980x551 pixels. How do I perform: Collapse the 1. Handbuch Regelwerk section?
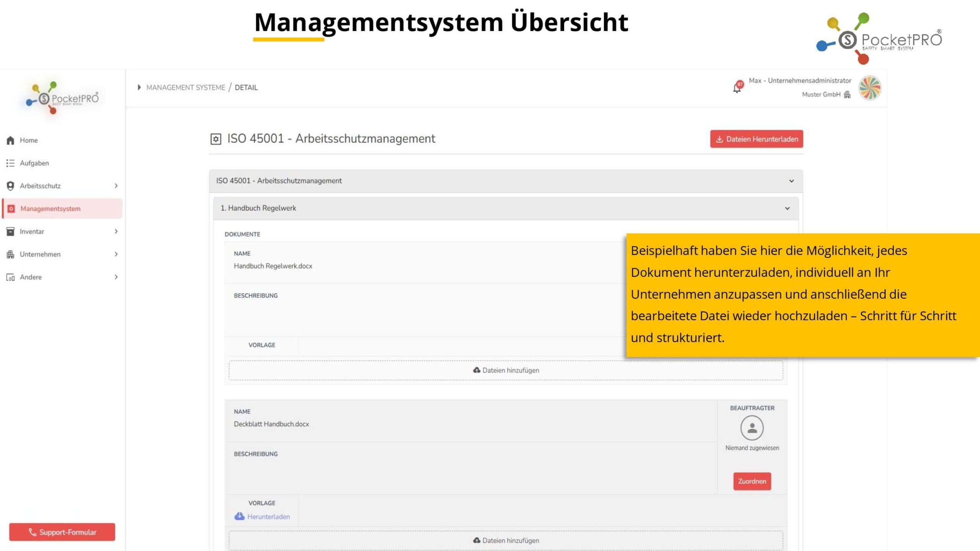pos(787,209)
